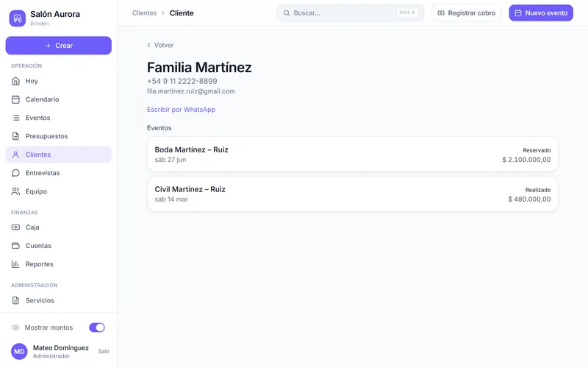Select the Calendario calendar icon
The height and width of the screenshot is (368, 588).
(x=15, y=99)
